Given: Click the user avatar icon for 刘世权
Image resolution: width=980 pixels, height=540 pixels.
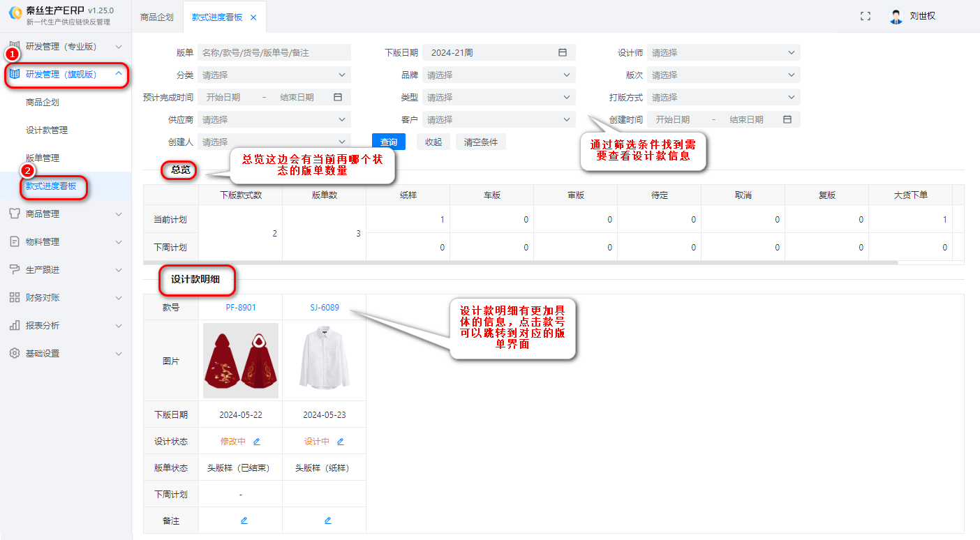Looking at the screenshot, I should pyautogui.click(x=896, y=16).
